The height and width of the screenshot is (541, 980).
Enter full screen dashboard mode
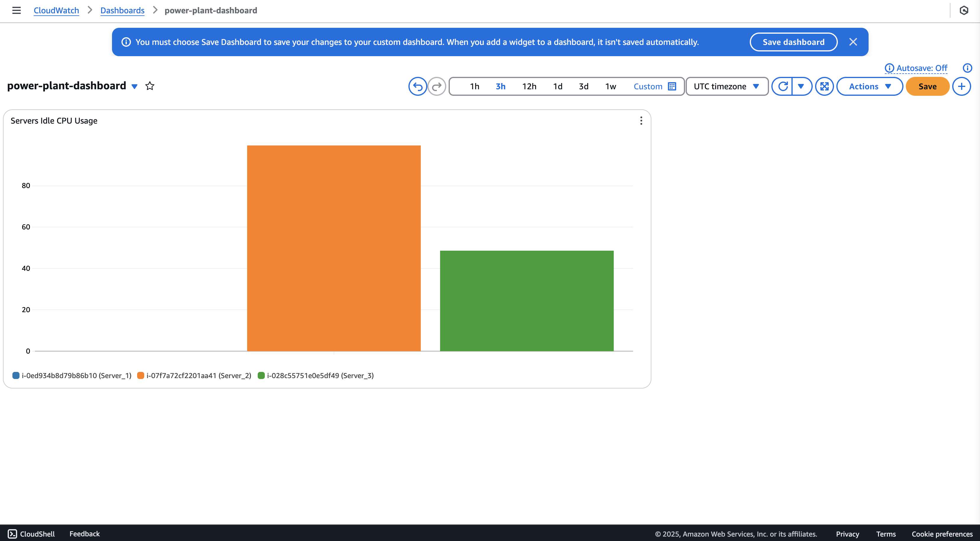pyautogui.click(x=824, y=86)
